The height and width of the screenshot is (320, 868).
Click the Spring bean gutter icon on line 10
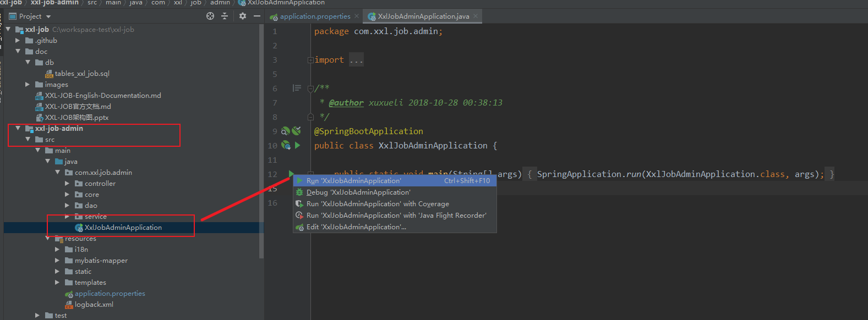point(286,146)
